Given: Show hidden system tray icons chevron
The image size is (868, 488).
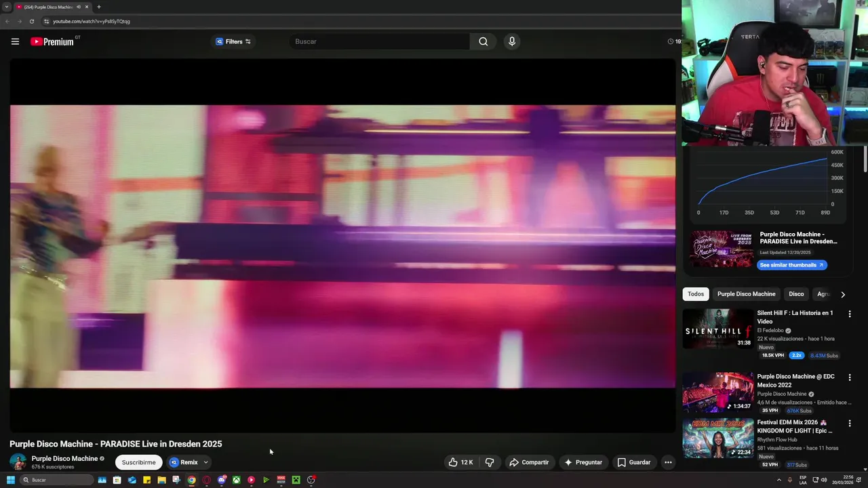Looking at the screenshot, I should [x=778, y=480].
